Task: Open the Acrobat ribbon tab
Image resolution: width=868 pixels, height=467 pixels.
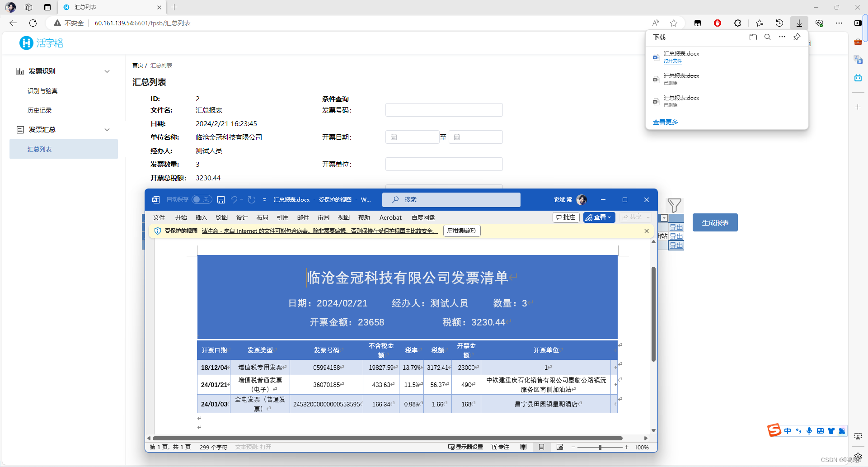Action: (390, 217)
